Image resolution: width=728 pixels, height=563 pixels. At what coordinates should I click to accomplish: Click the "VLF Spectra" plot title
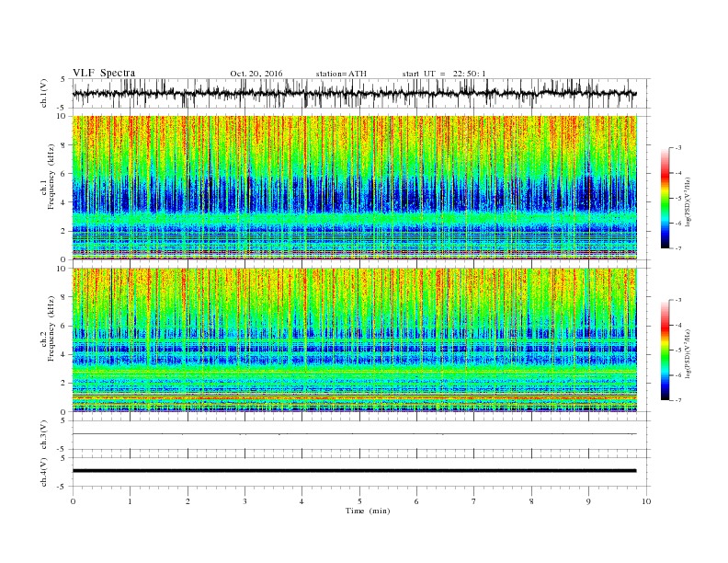pyautogui.click(x=104, y=73)
